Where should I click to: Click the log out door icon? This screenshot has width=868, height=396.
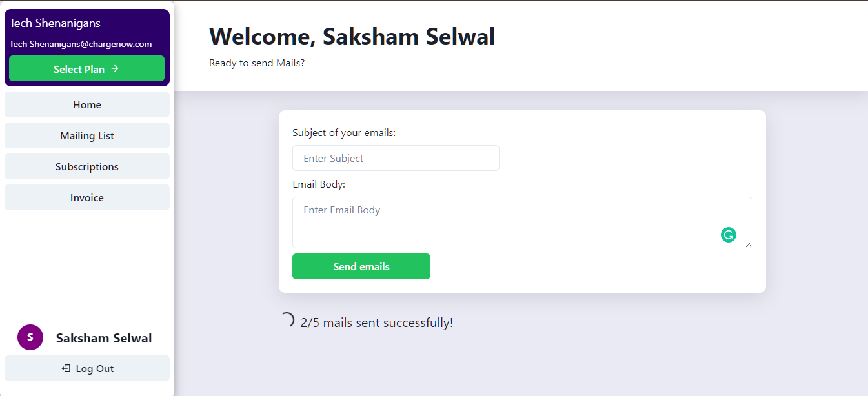point(66,369)
